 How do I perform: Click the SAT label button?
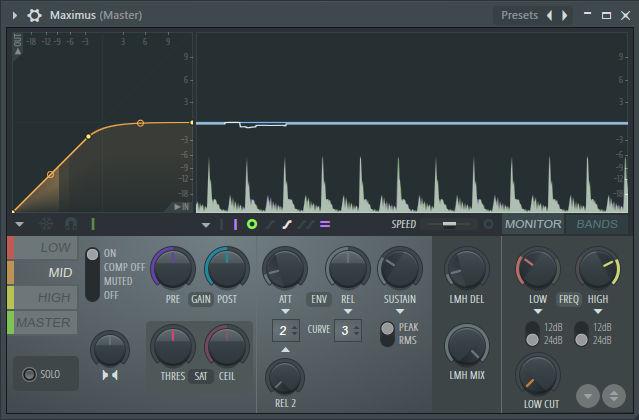(x=201, y=376)
